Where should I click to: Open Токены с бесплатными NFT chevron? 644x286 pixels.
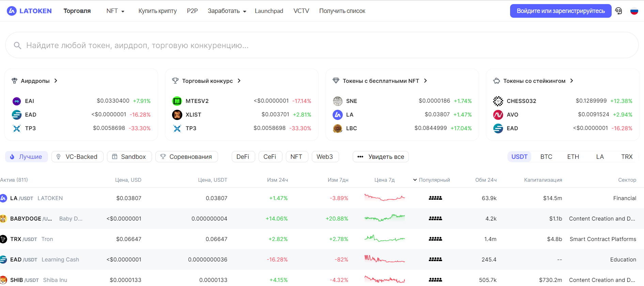pyautogui.click(x=426, y=81)
